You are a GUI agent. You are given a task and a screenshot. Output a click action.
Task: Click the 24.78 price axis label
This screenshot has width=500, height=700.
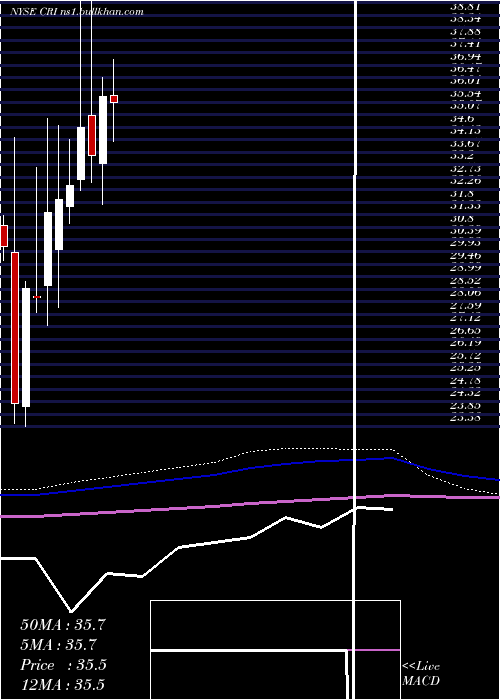click(x=465, y=381)
